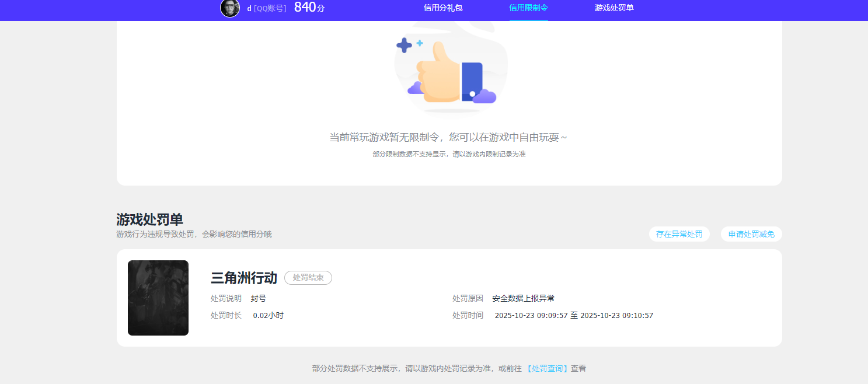Click the 封号 penalty description value
Viewport: 868px width, 384px height.
(259, 298)
